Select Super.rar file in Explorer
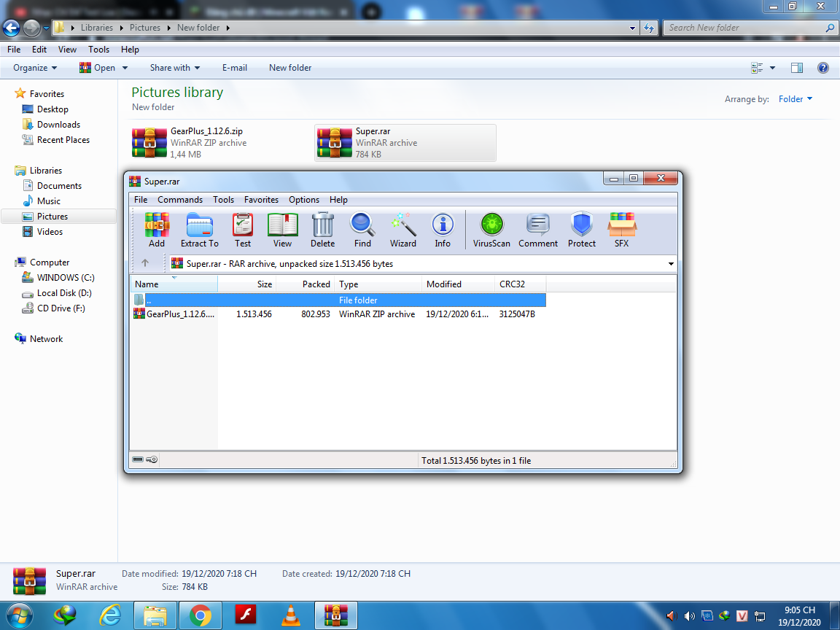The image size is (840, 630). click(405, 142)
